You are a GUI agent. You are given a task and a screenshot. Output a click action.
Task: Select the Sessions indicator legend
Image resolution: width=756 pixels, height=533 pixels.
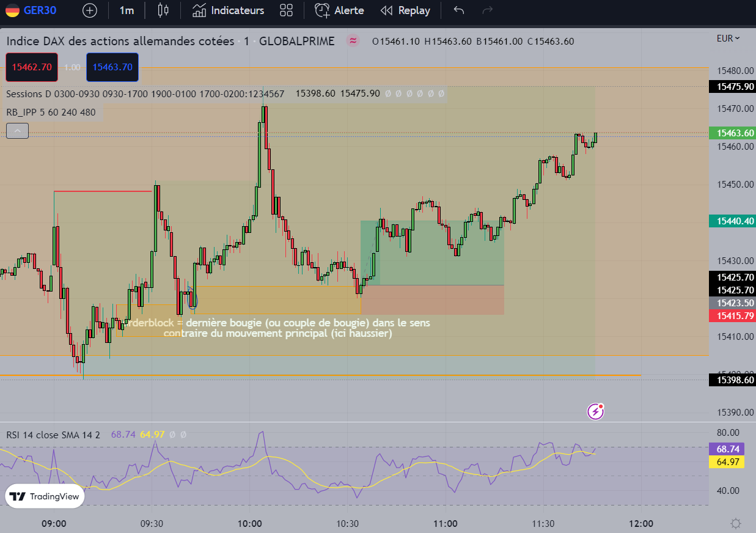(145, 94)
